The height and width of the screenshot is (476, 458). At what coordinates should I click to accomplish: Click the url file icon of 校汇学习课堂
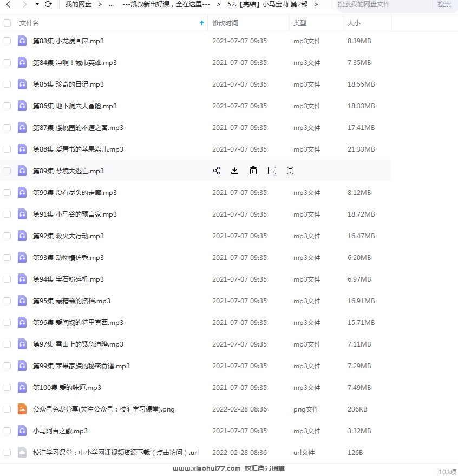point(22,452)
